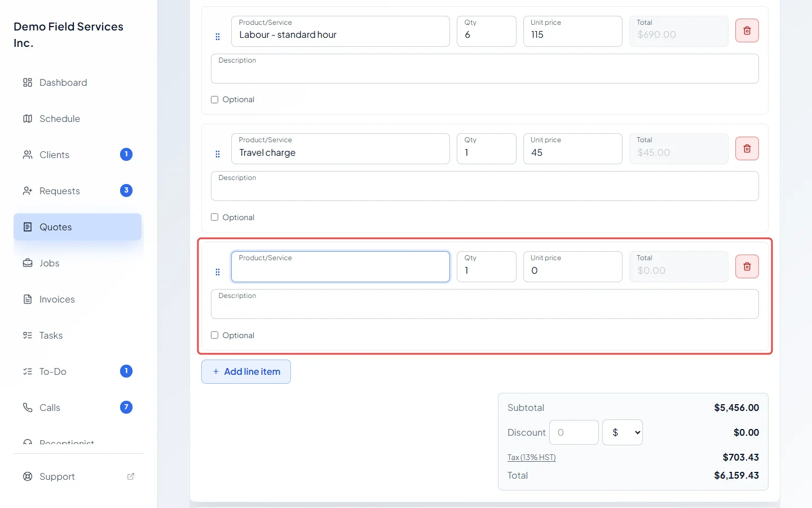Delete the empty line item with $0.00 total
The height and width of the screenshot is (508, 812).
tap(747, 266)
